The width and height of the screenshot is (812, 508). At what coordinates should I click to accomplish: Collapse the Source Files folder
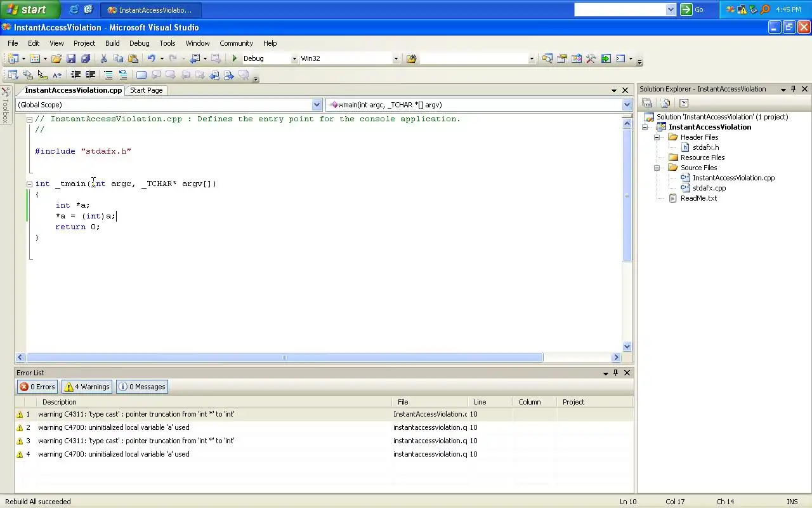pos(657,168)
